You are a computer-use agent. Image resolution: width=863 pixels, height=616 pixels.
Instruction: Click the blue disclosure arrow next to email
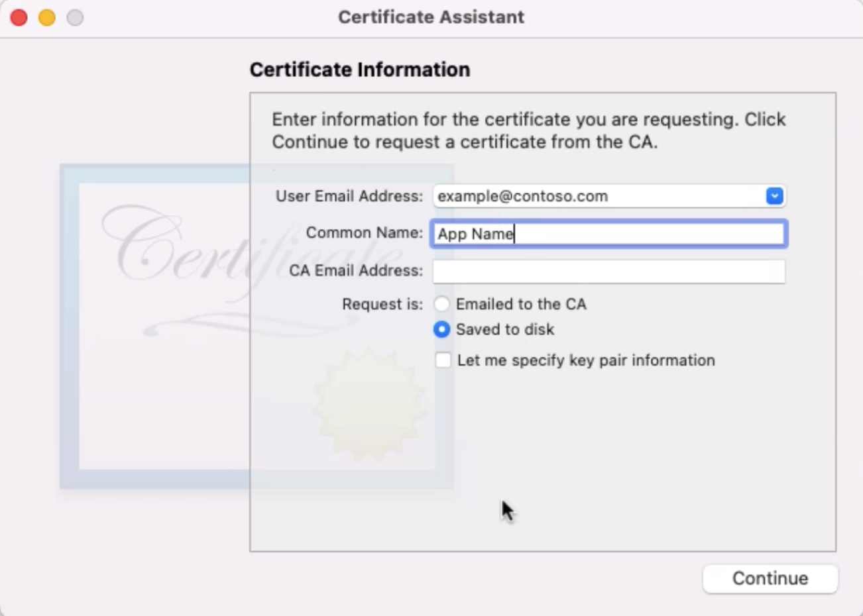coord(774,195)
